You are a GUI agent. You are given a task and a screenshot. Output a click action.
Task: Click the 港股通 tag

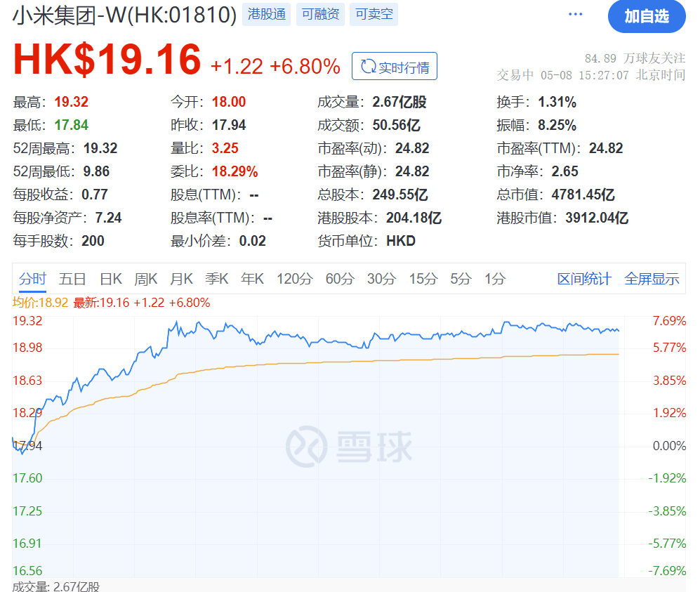click(267, 14)
